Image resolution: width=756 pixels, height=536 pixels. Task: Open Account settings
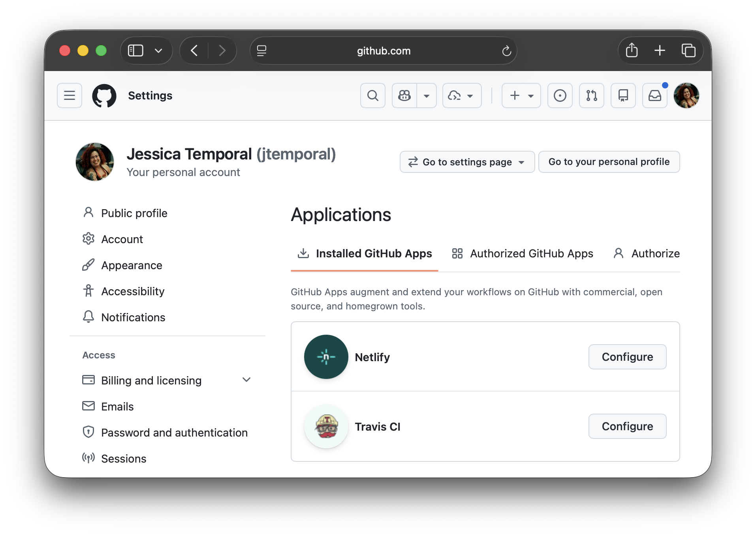[167, 239]
